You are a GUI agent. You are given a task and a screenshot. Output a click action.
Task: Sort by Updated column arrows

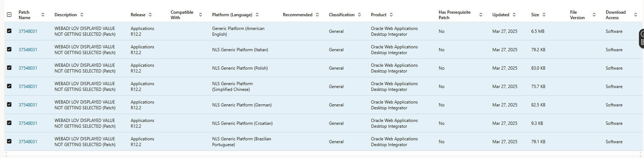point(514,15)
